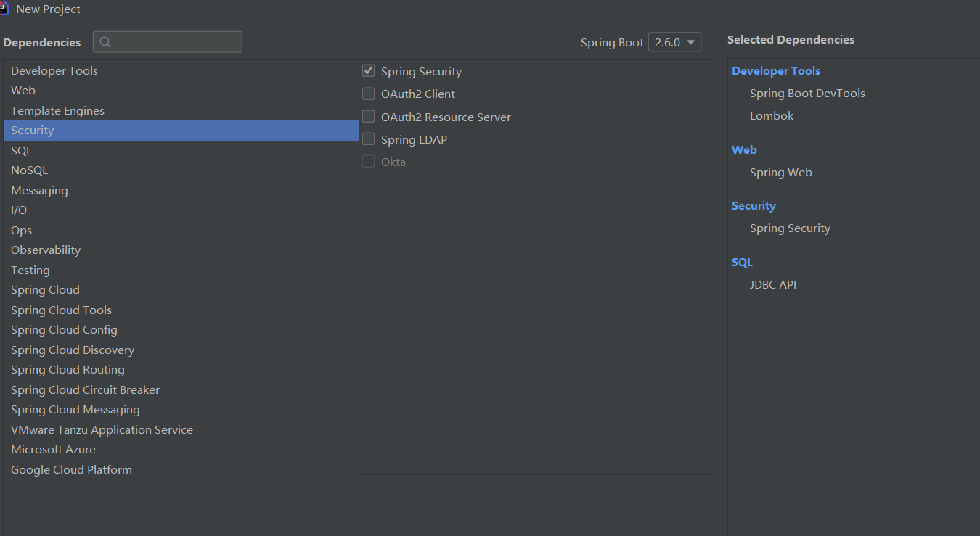Screen dimensions: 980x536
Task: Select Spring Security in Selected Dependencies panel
Action: point(790,228)
